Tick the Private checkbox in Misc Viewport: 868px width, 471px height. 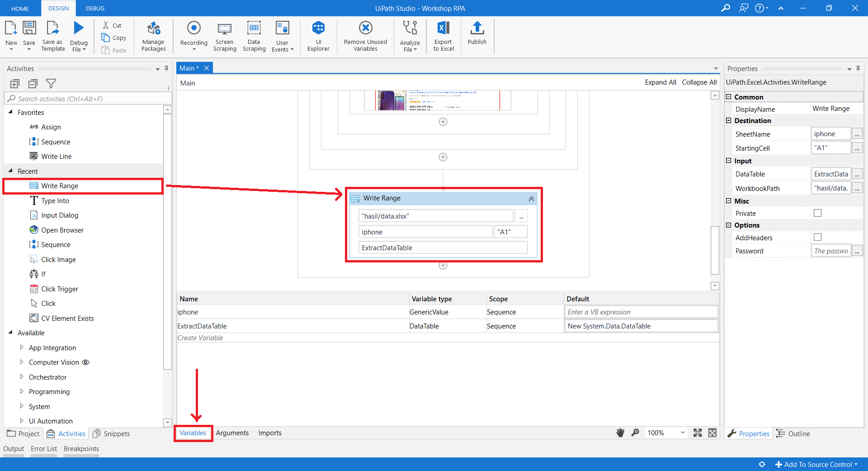817,213
